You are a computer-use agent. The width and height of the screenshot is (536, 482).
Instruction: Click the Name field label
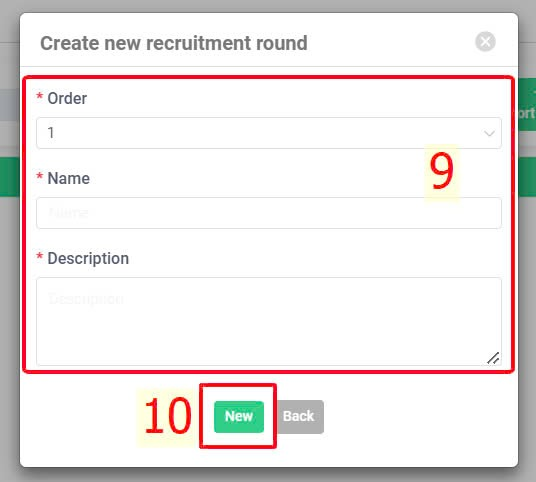pos(68,178)
